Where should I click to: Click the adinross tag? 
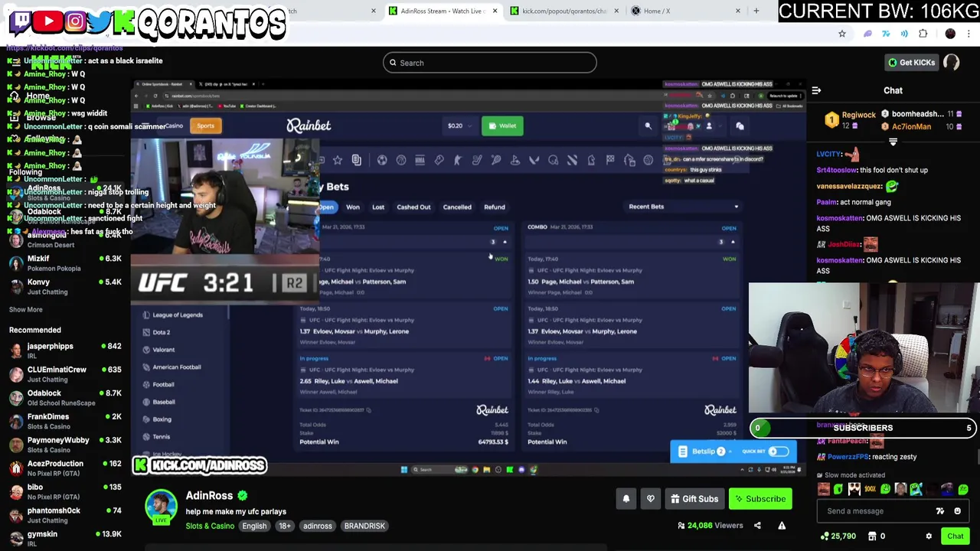coord(318,527)
